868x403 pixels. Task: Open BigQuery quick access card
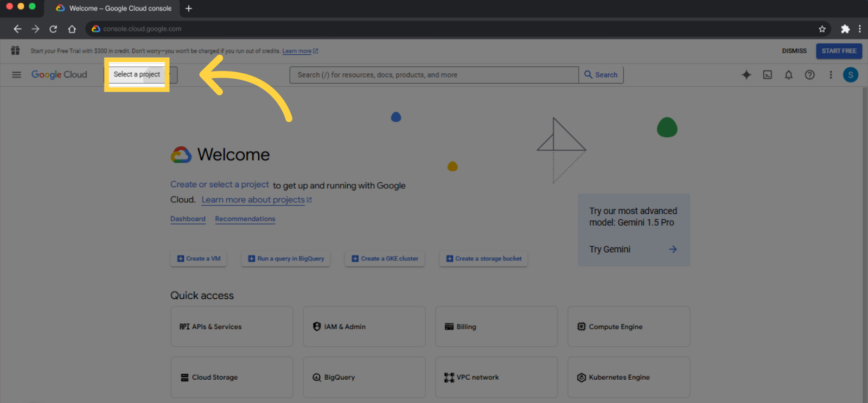(364, 377)
